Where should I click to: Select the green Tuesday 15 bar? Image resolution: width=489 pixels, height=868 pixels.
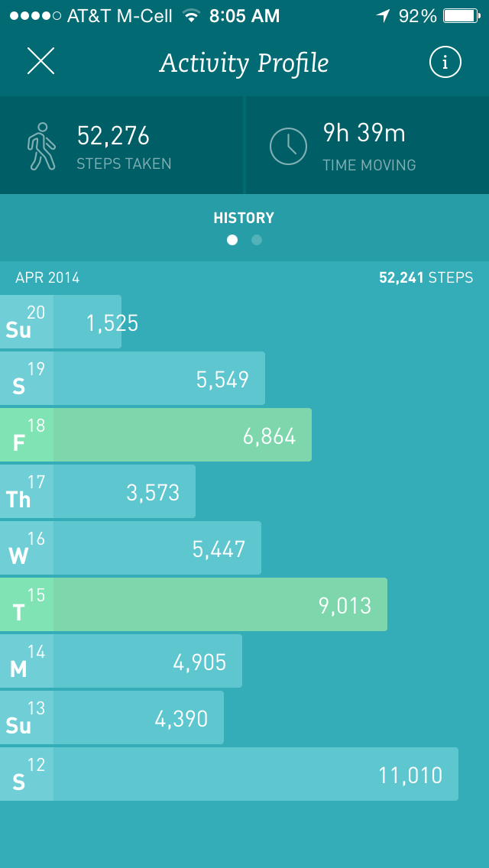[193, 605]
